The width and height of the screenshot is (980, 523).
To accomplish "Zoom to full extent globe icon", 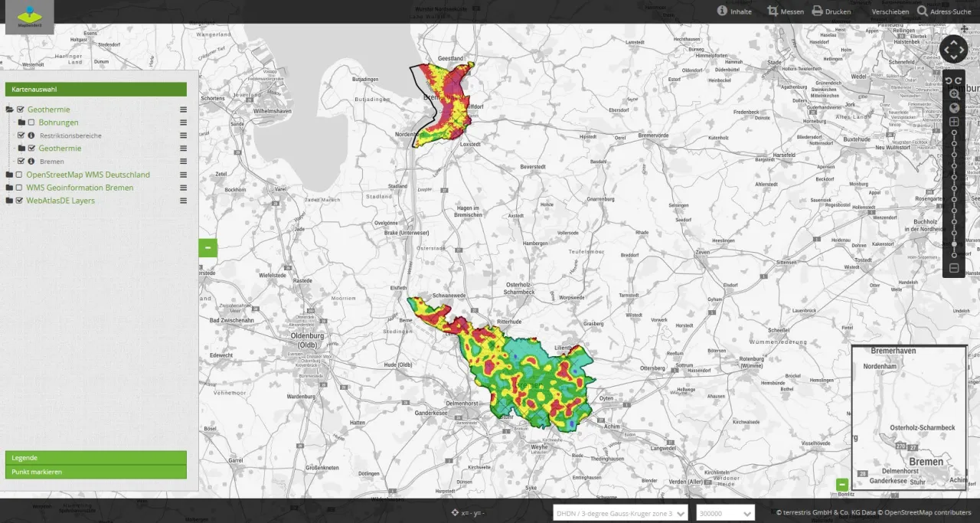I will [954, 108].
